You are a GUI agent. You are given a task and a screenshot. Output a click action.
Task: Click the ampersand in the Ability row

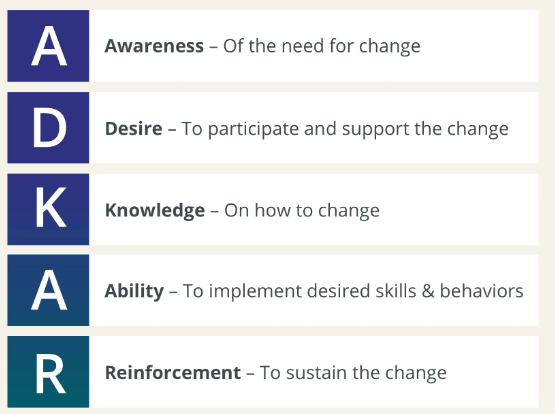coord(428,291)
